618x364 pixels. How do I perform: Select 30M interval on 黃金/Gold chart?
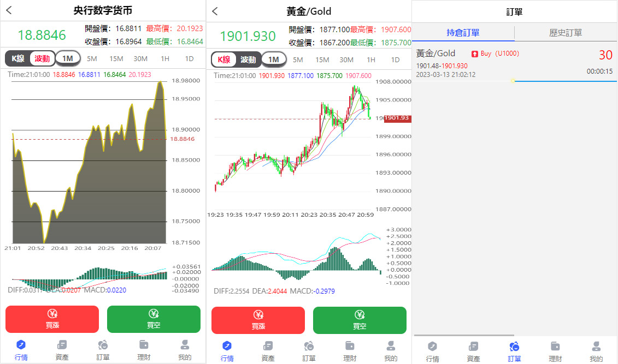[x=346, y=60]
